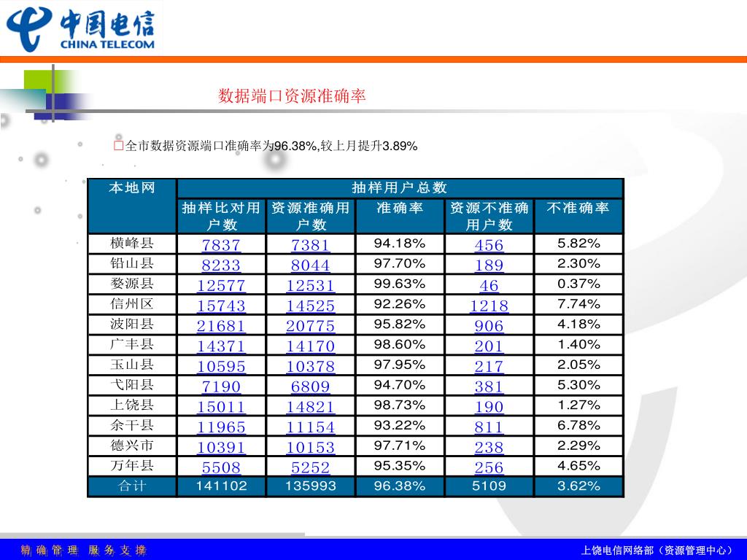Select total value 135993
This screenshot has width=747, height=560.
[x=311, y=486]
